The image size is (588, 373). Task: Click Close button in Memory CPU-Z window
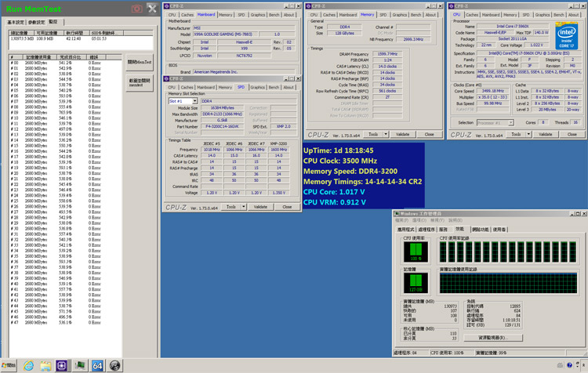(x=429, y=134)
